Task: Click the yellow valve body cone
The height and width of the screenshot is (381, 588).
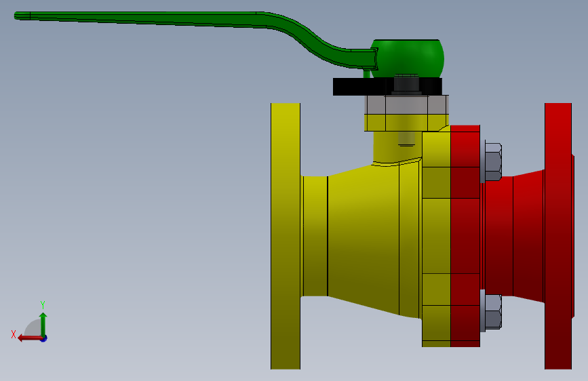Action: coord(364,240)
